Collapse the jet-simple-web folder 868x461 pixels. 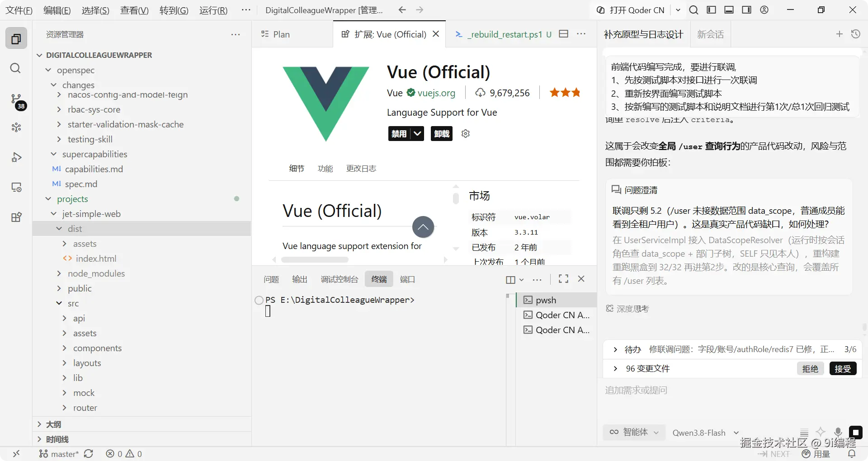click(x=54, y=214)
